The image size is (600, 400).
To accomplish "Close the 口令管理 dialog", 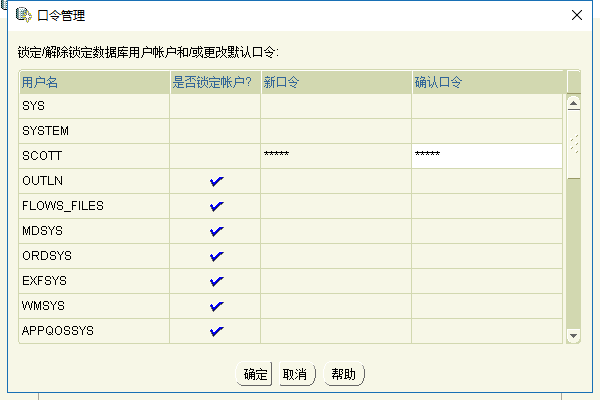I will [x=576, y=16].
